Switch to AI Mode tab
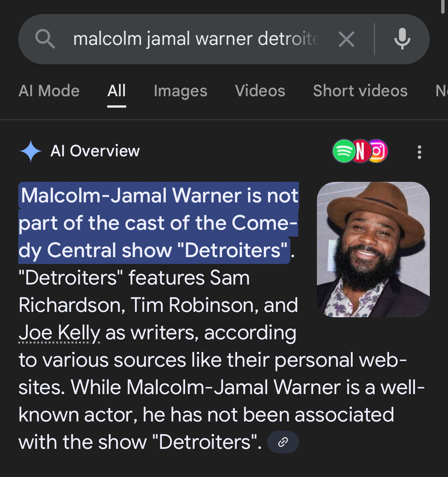 tap(49, 91)
